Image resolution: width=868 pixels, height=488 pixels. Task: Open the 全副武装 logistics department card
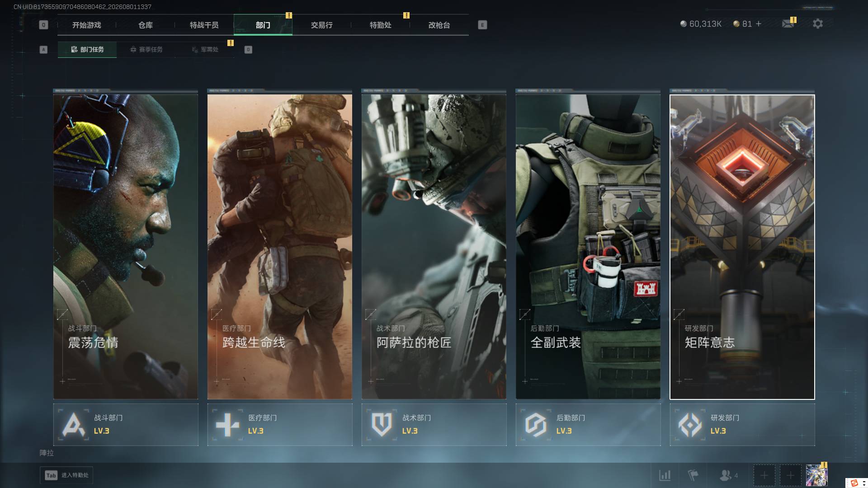[588, 247]
